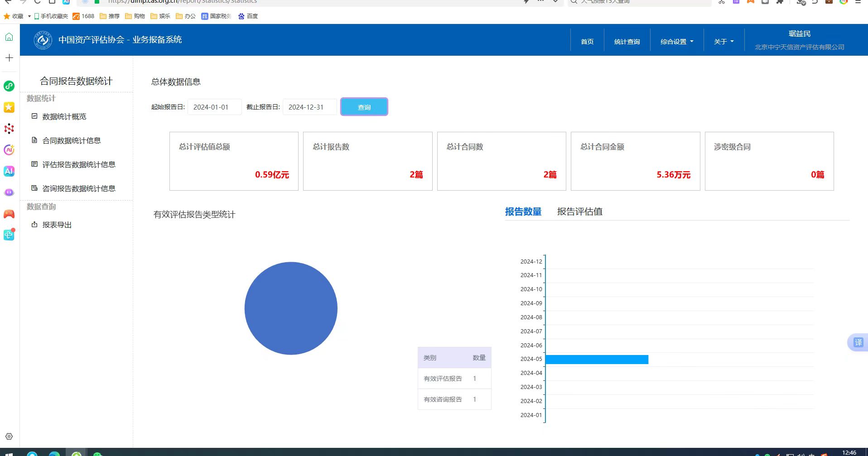Go to 评估报告数据统计信息

tap(78, 165)
